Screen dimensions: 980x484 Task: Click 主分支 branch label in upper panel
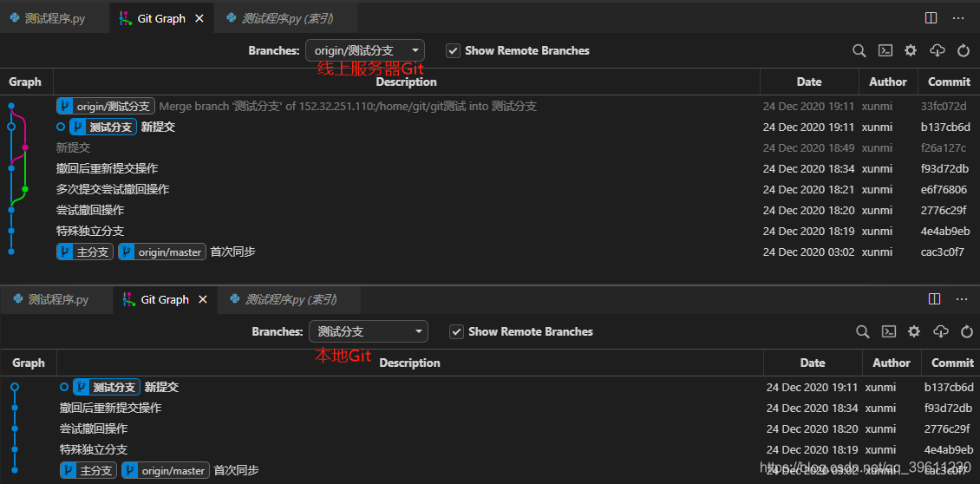tap(85, 252)
